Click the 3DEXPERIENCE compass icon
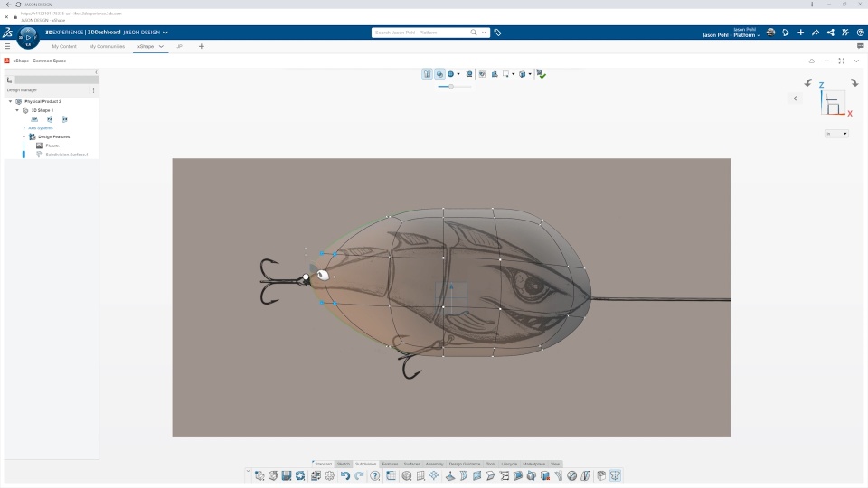This screenshot has height=488, width=868. click(28, 37)
